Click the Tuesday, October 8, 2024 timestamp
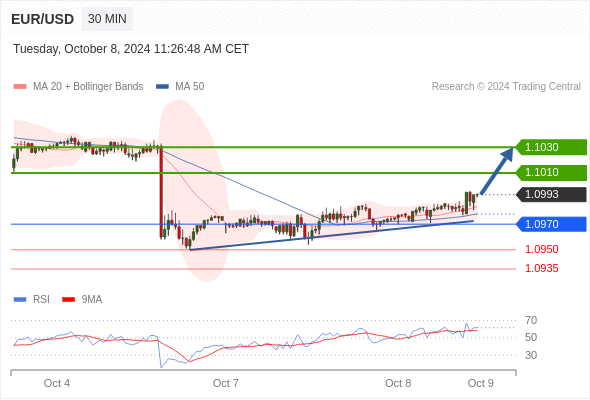590x400 pixels. 131,49
